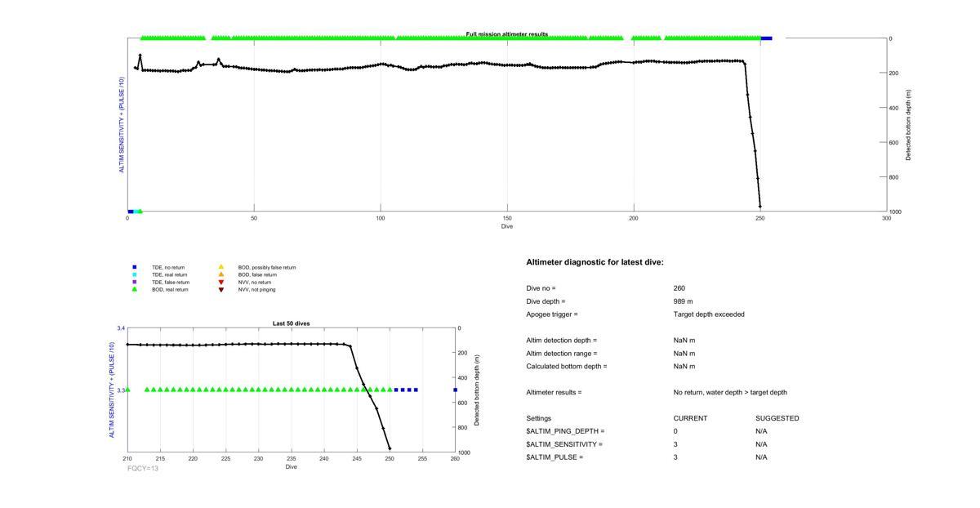Click the 'ALTIM SENSITIVITY + (PULSE /10)' label of top plot

coord(122,125)
